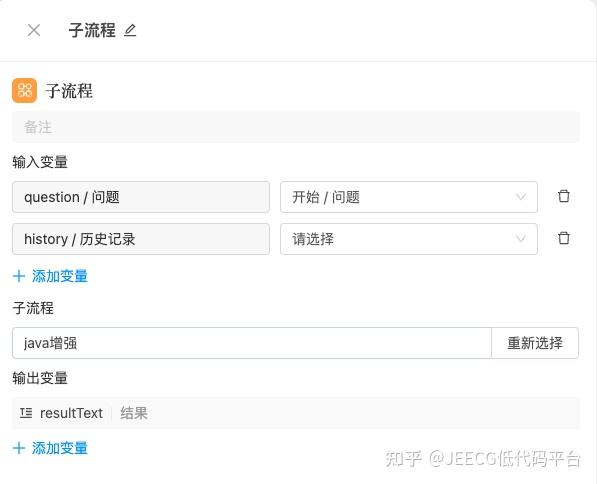Close the 子流程 settings panel

[x=34, y=30]
